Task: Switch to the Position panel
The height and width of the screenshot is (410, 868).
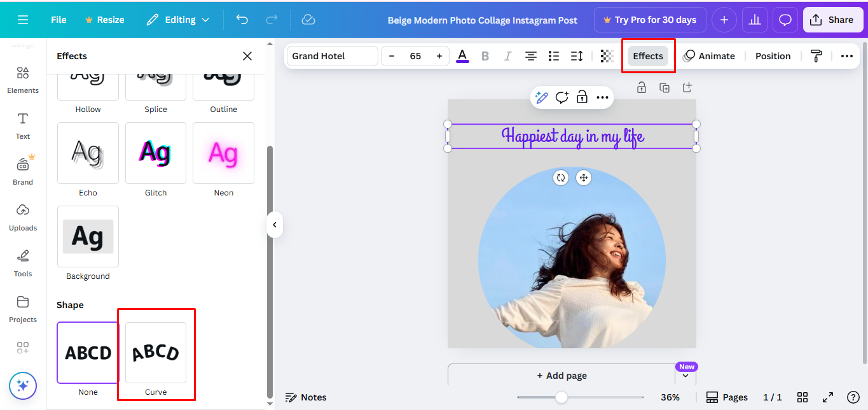Action: point(773,56)
